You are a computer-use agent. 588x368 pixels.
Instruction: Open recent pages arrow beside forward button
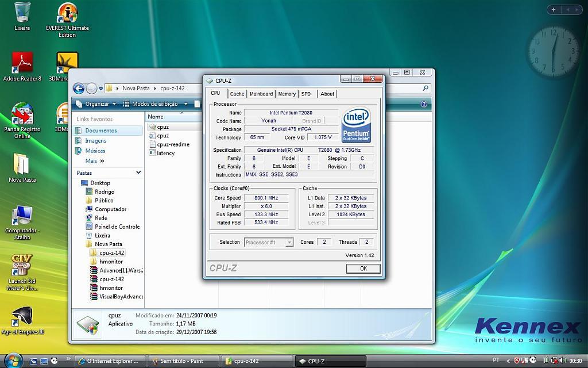coord(100,89)
